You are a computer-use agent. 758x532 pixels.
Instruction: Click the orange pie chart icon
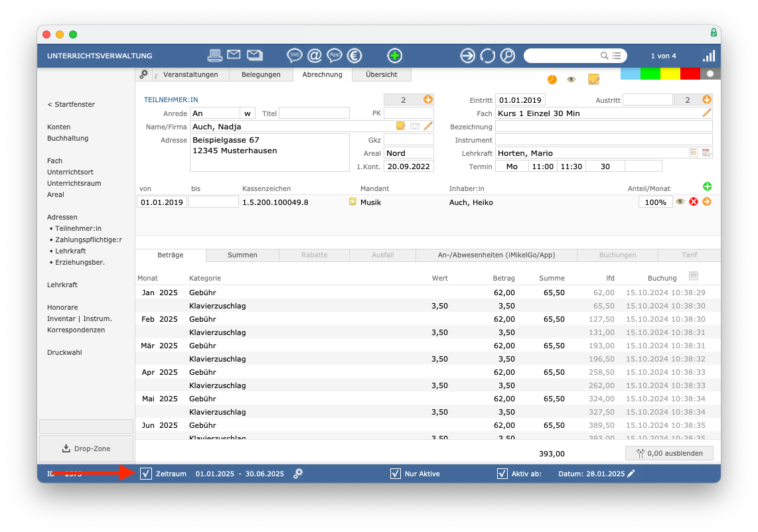pos(552,80)
